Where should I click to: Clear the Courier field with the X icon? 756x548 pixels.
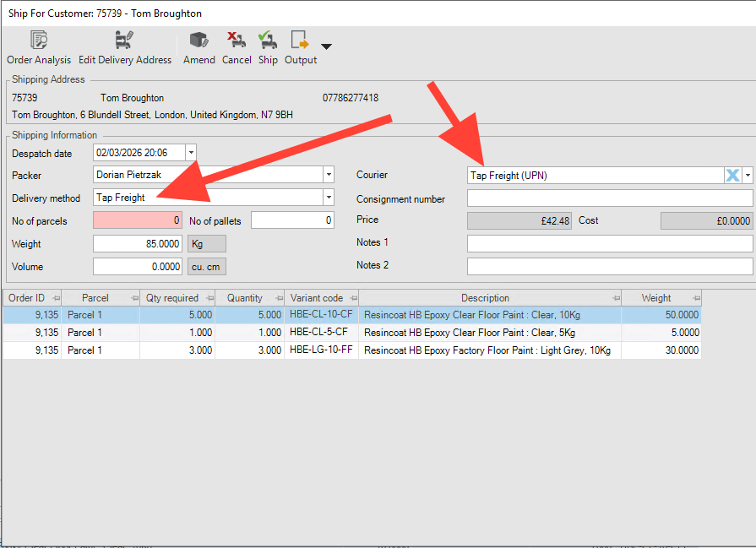732,176
